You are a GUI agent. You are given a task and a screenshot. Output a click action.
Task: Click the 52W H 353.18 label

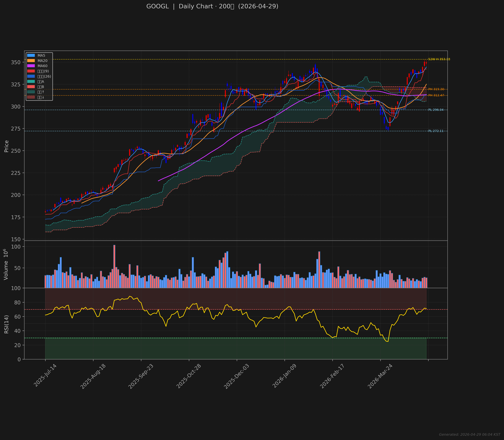click(x=439, y=59)
